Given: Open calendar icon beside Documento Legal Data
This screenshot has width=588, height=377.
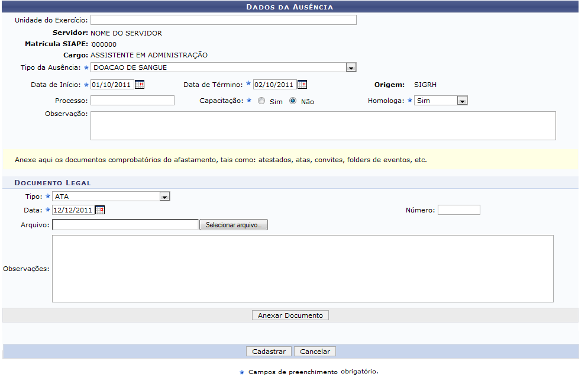Looking at the screenshot, I should [100, 210].
